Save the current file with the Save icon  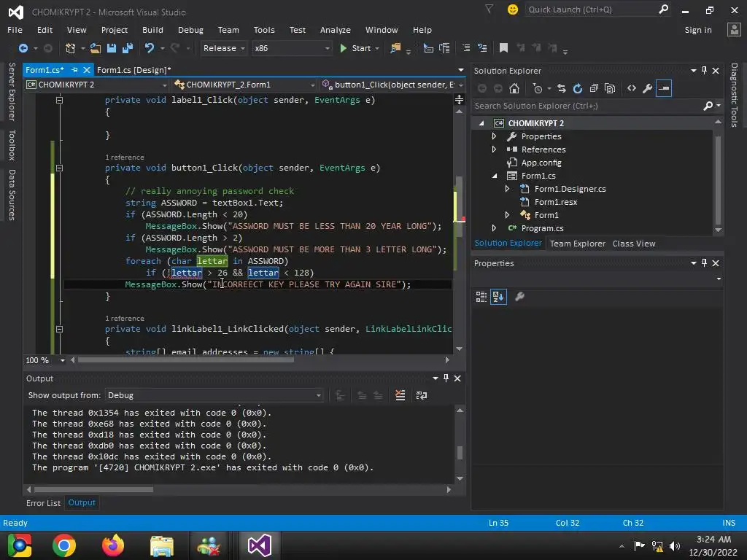click(x=112, y=48)
